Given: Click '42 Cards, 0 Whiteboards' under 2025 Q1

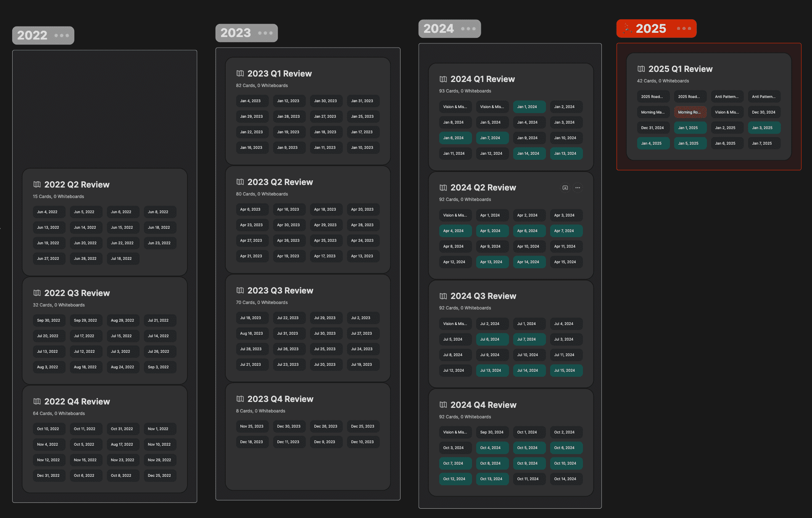Looking at the screenshot, I should (x=663, y=81).
